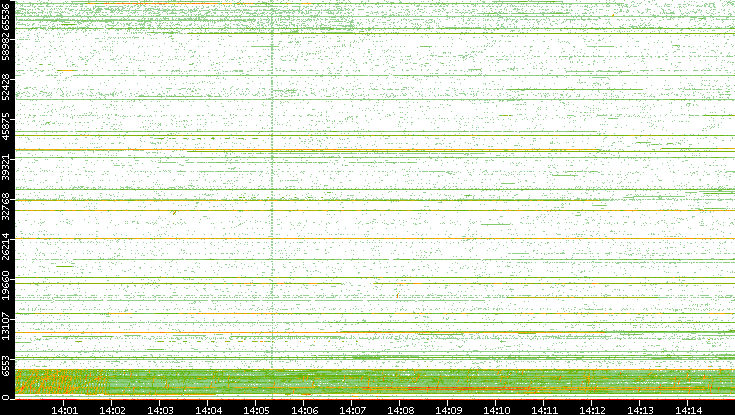Screen dimensions: 735x415
Task: Click the 65536 label on vertical axis
Action: (8, 18)
